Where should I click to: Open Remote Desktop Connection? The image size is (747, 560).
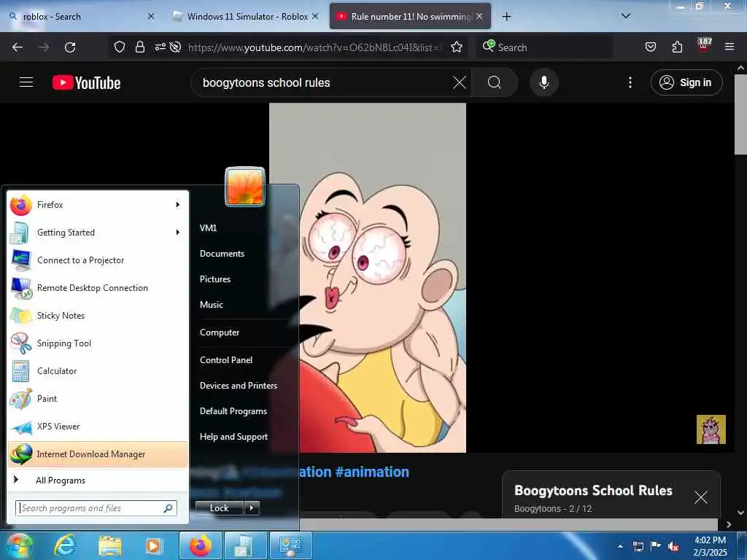[98, 288]
